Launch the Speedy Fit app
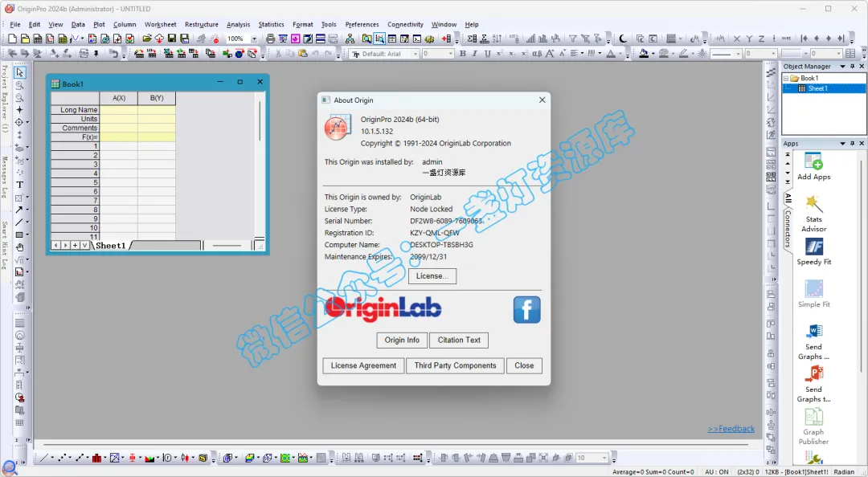This screenshot has width=868, height=477. [x=813, y=252]
